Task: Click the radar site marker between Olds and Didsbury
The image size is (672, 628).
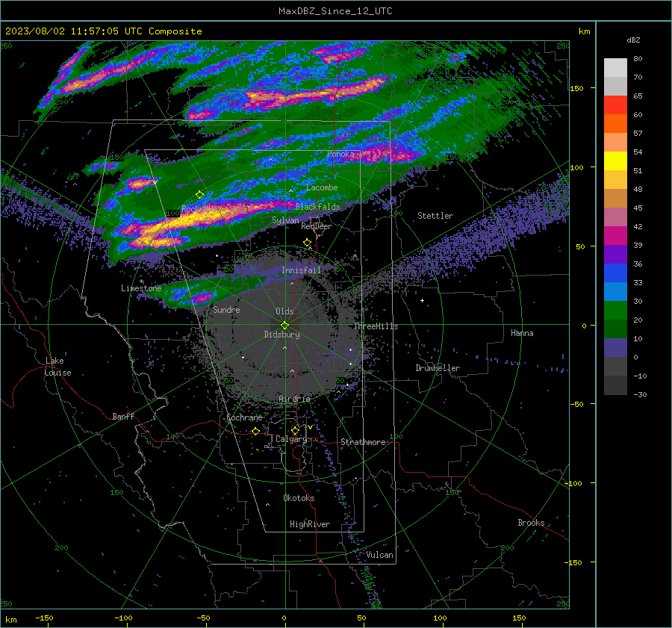Action: [284, 325]
